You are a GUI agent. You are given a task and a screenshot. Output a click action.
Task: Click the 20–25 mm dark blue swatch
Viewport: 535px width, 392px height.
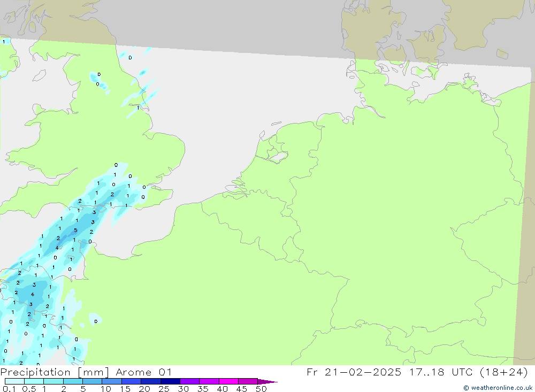151,381
